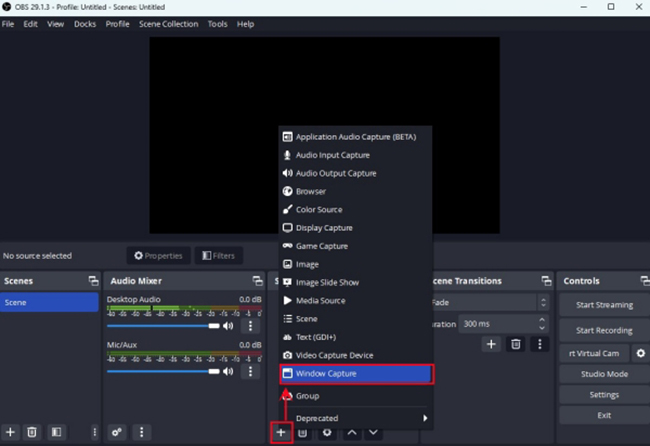The width and height of the screenshot is (650, 446).
Task: Open transition properties dots menu
Action: (540, 344)
